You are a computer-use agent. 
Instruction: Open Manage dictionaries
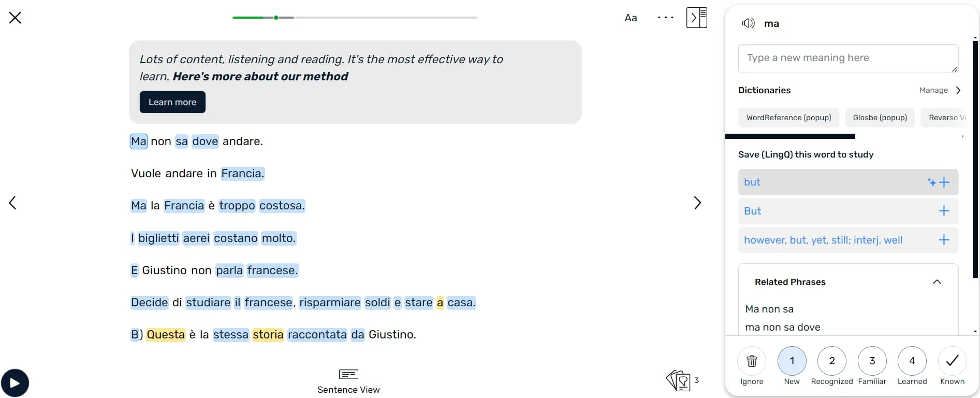click(x=940, y=90)
